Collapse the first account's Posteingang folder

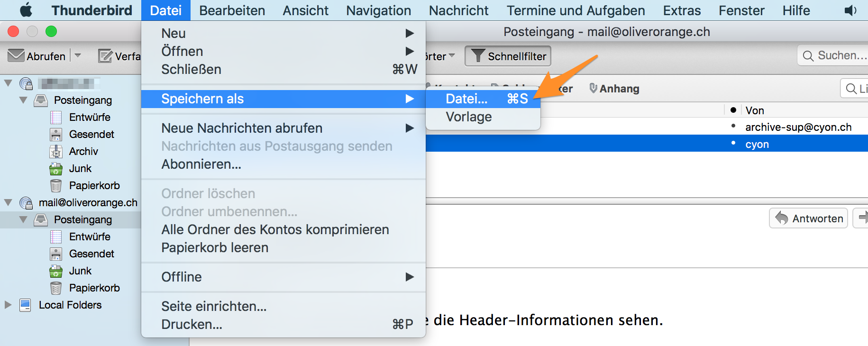coord(23,100)
